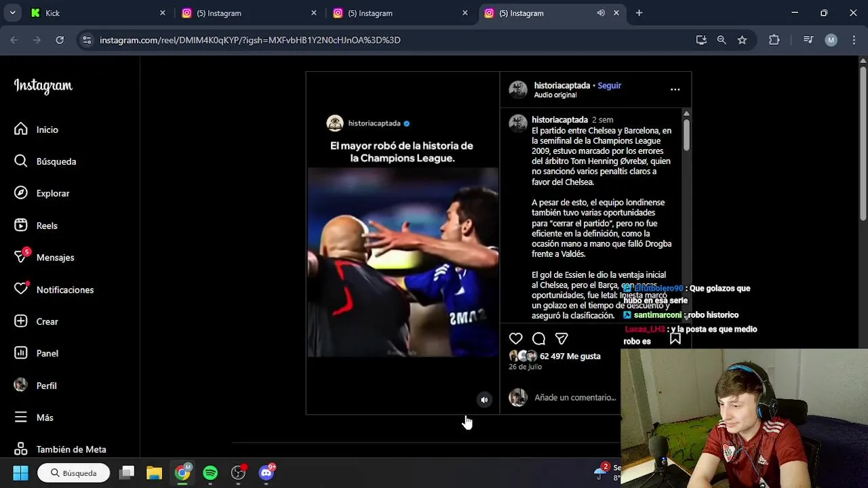Click the browser page vertical scrollbar

(863, 142)
